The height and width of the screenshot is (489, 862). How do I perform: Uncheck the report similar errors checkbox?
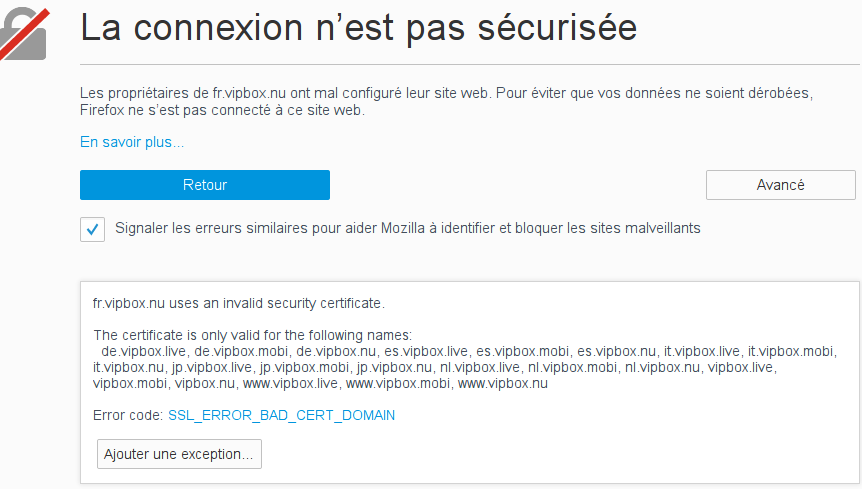(x=92, y=229)
